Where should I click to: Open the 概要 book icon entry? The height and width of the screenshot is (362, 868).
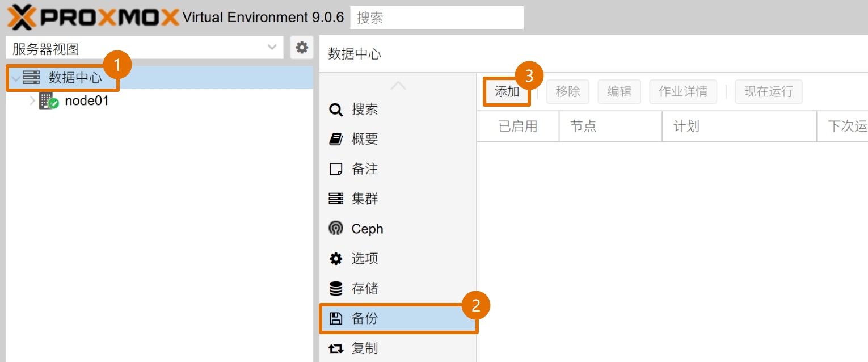click(336, 139)
